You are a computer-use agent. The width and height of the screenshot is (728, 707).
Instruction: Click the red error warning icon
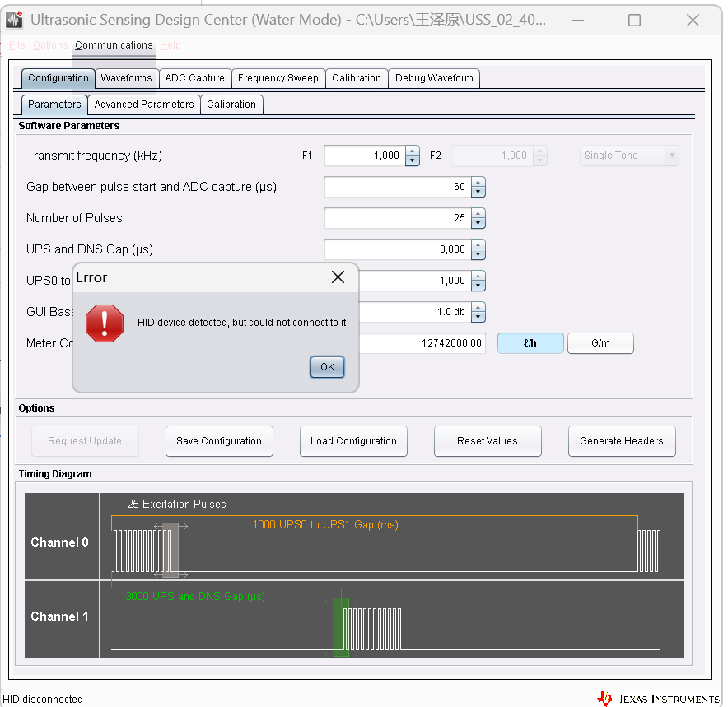coord(105,323)
